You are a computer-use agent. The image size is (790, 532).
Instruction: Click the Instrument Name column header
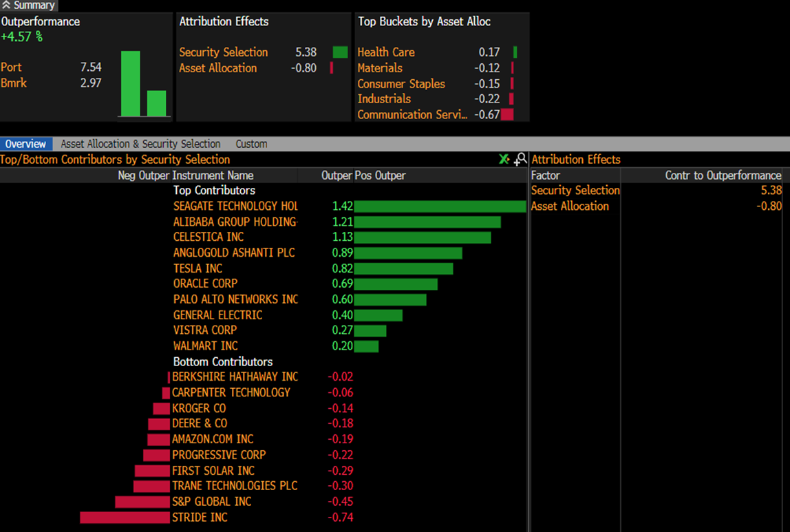coord(213,175)
